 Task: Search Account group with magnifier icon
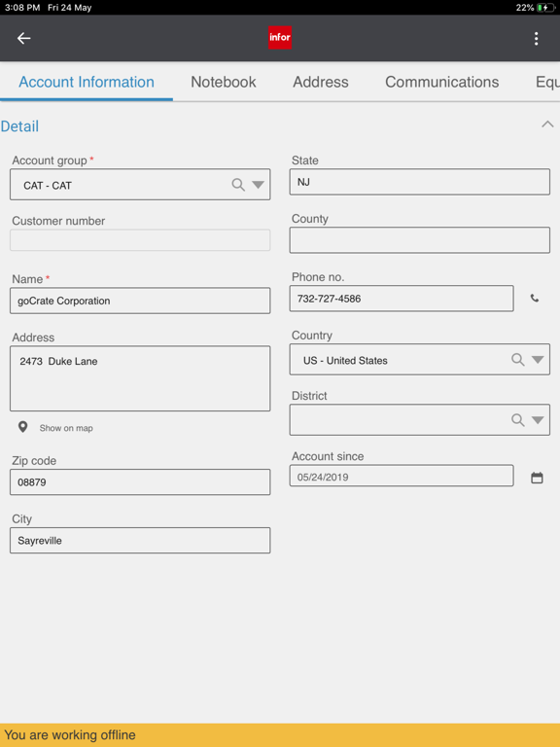coord(238,185)
